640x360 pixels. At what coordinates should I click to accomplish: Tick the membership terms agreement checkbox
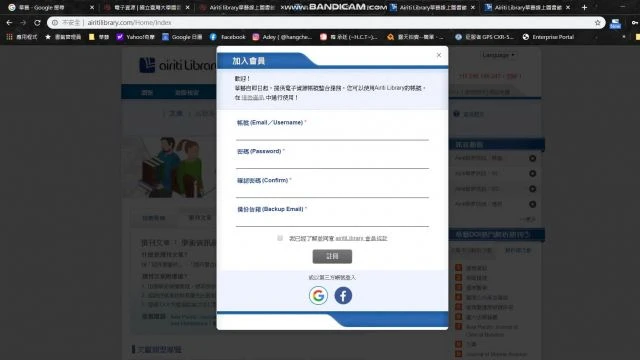click(x=280, y=238)
